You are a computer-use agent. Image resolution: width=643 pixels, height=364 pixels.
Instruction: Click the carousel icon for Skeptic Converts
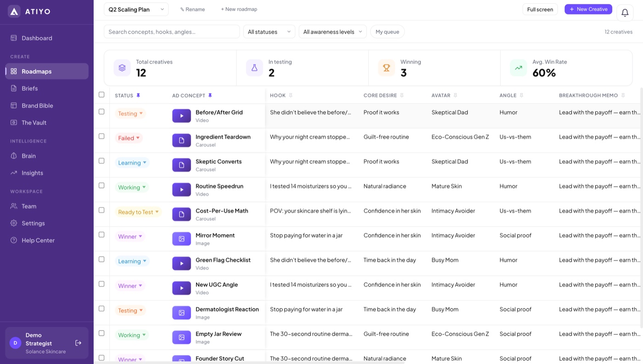181,165
